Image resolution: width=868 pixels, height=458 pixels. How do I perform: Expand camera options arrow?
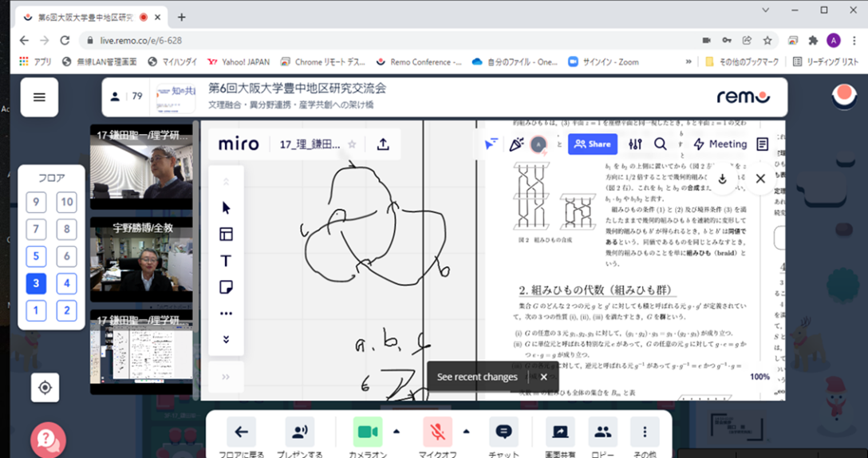tap(397, 432)
